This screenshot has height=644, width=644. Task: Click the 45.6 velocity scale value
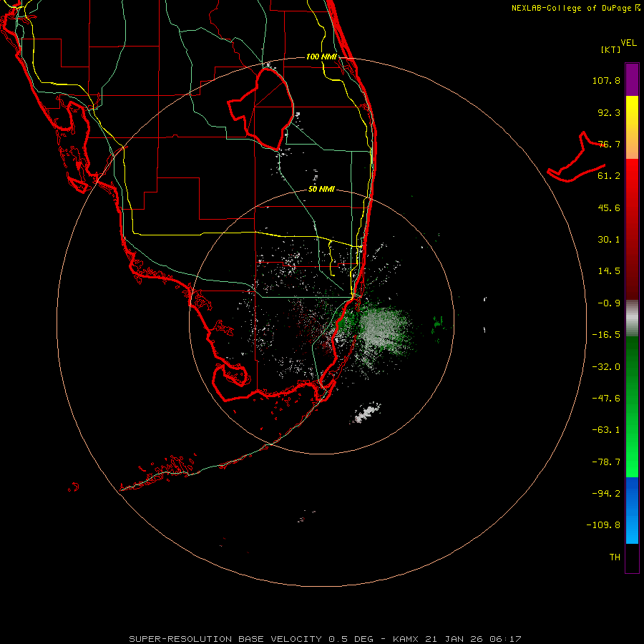click(x=609, y=208)
